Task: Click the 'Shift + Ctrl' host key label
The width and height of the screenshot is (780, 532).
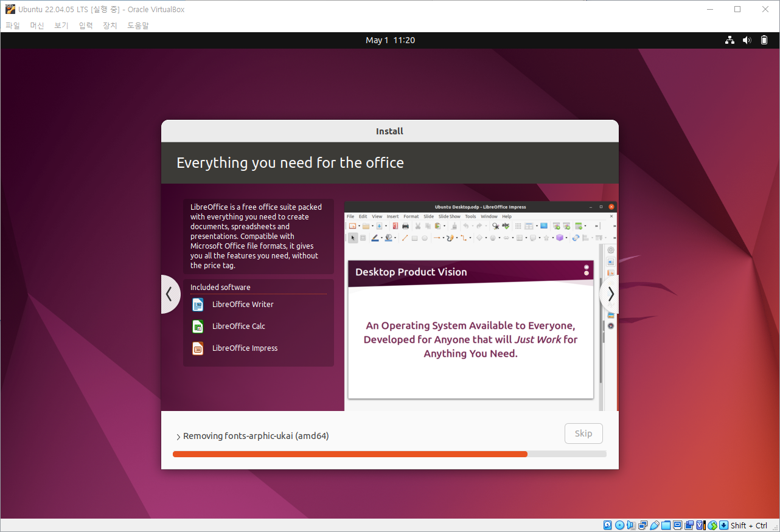Action: click(749, 526)
